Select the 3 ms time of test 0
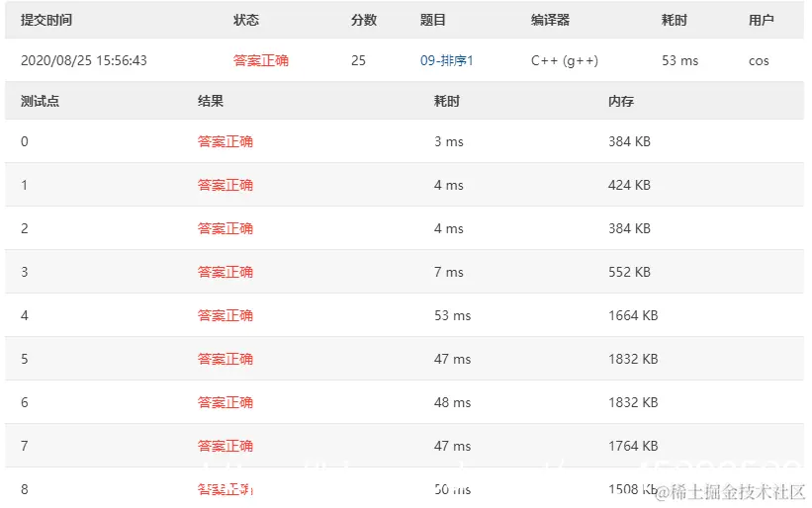The height and width of the screenshot is (508, 812). click(x=449, y=141)
